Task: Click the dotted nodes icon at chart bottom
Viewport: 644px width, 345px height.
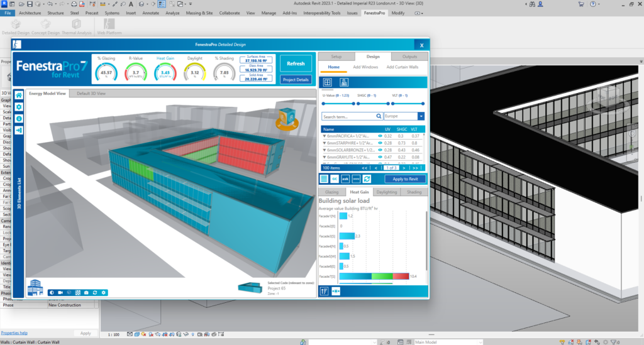Action: click(336, 291)
